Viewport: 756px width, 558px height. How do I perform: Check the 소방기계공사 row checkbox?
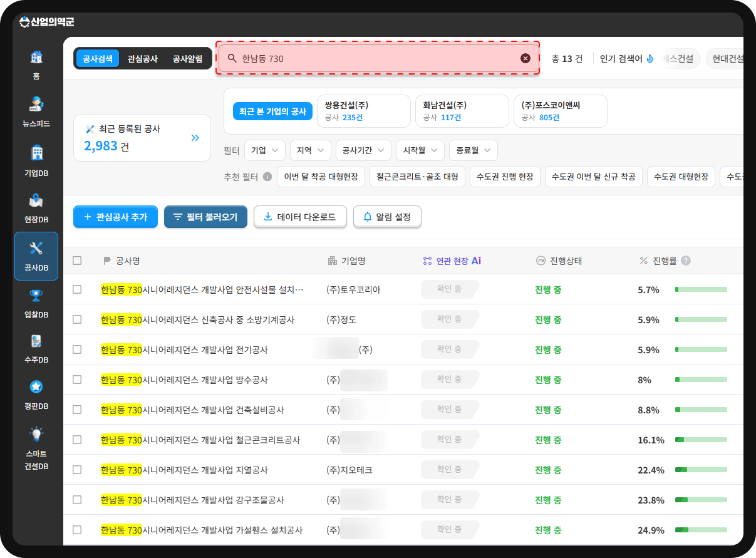pyautogui.click(x=77, y=319)
